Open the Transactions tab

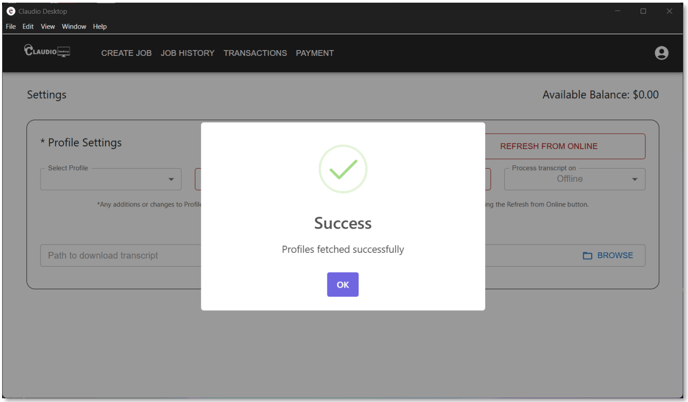coord(255,53)
